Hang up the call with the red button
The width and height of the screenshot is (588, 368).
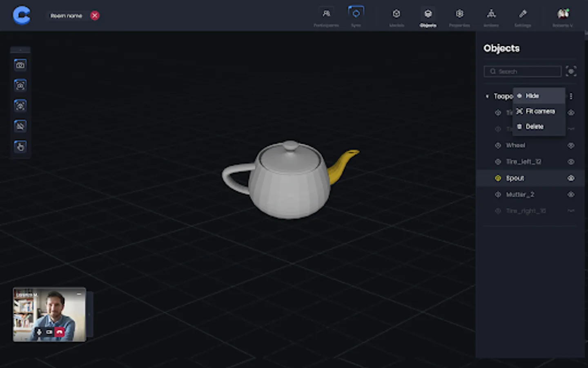tap(60, 332)
